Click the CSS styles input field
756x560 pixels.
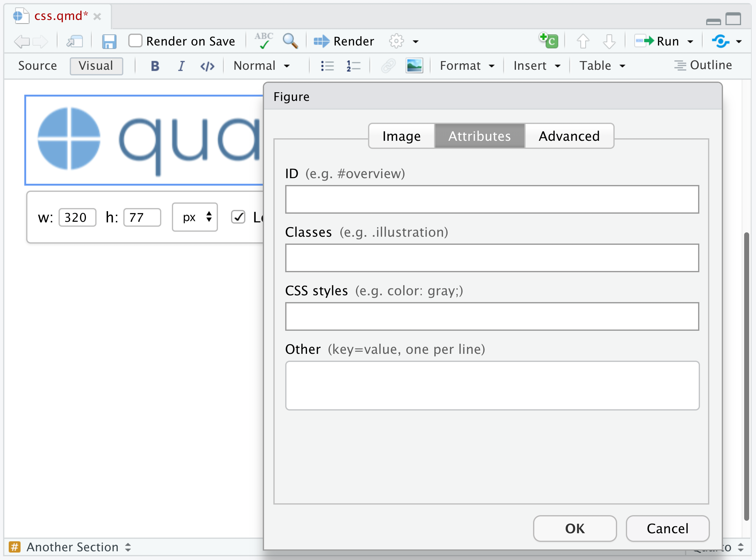pyautogui.click(x=492, y=317)
